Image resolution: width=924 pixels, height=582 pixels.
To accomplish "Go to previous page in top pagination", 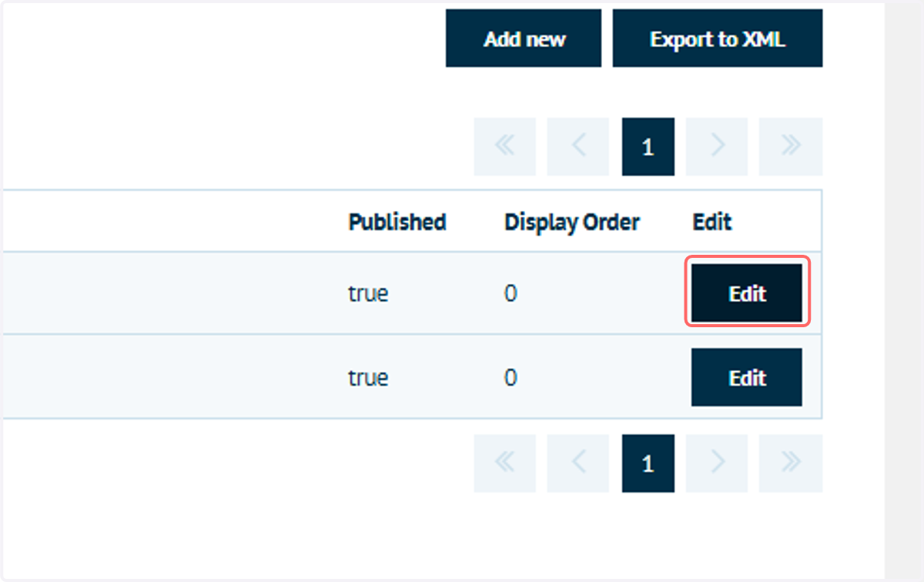I will (578, 146).
